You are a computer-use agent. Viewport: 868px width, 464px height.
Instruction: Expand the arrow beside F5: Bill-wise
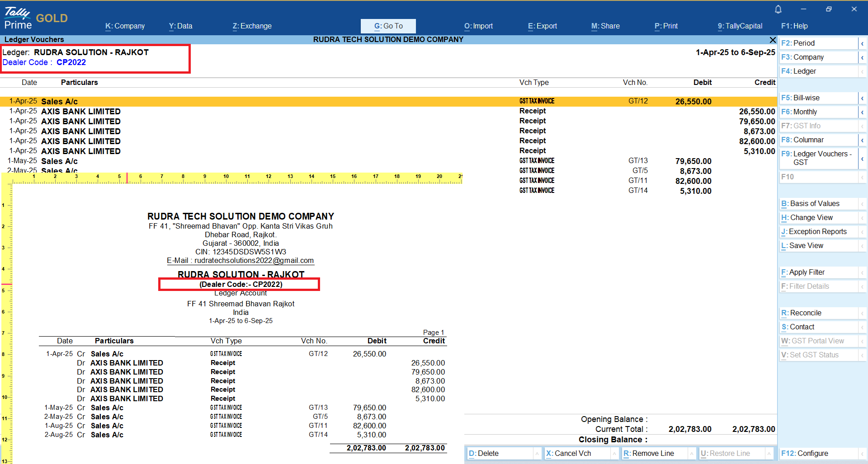tap(862, 98)
